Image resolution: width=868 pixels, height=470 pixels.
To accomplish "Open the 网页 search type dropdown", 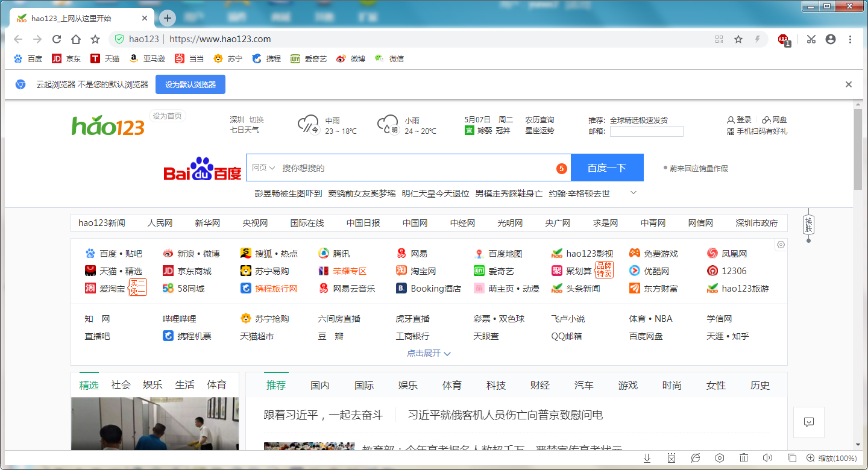I will pyautogui.click(x=263, y=168).
